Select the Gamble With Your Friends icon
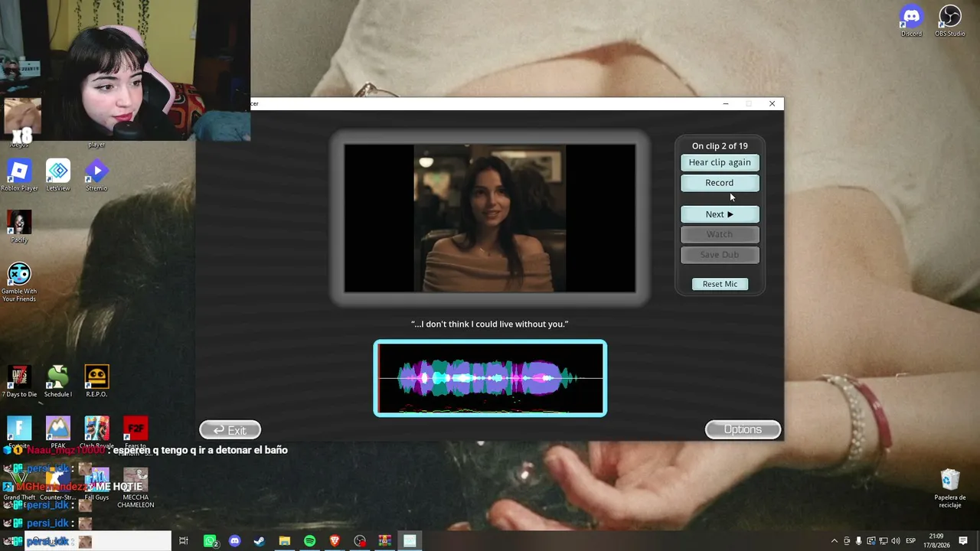Viewport: 980px width, 551px height. [x=19, y=282]
